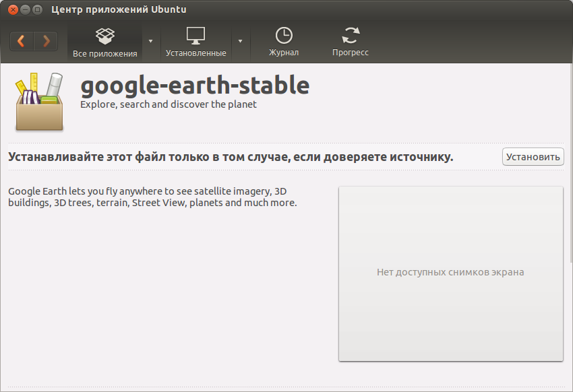Click the forward navigation arrow

click(x=46, y=41)
